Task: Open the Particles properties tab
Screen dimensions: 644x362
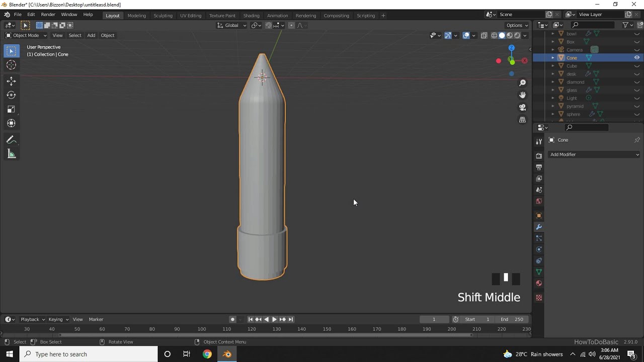Action: [x=539, y=238]
